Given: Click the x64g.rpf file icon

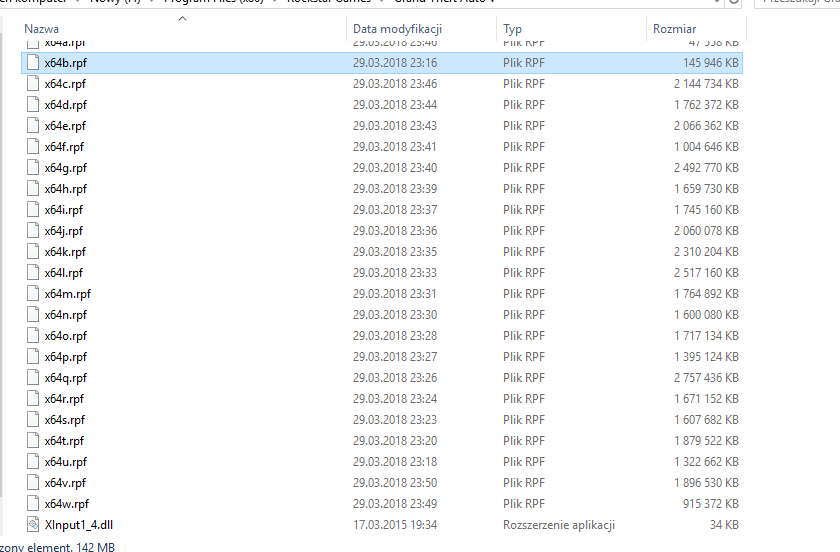Looking at the screenshot, I should tap(33, 168).
